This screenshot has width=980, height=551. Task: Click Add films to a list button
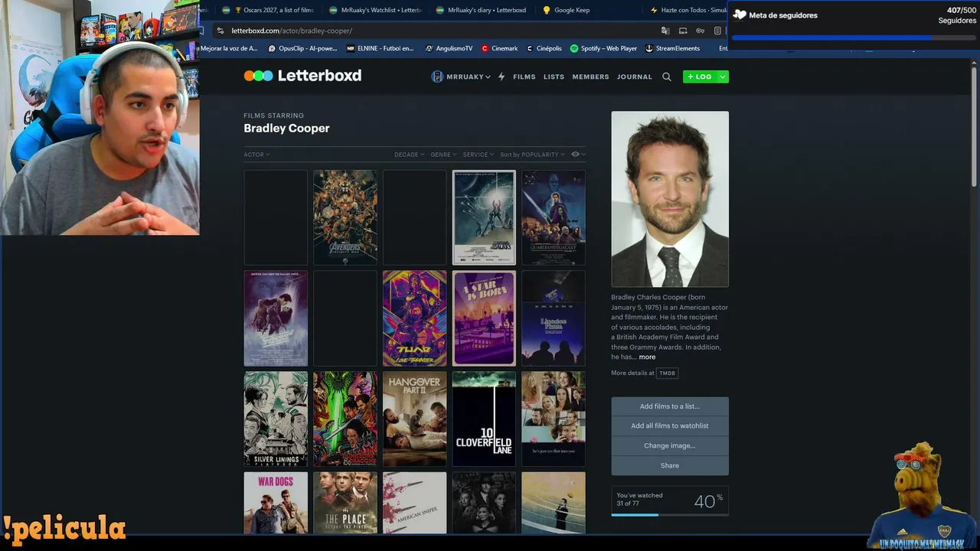670,406
